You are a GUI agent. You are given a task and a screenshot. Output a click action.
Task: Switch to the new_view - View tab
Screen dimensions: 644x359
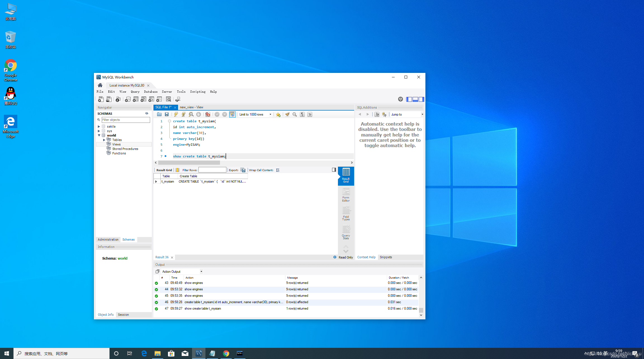coord(191,107)
